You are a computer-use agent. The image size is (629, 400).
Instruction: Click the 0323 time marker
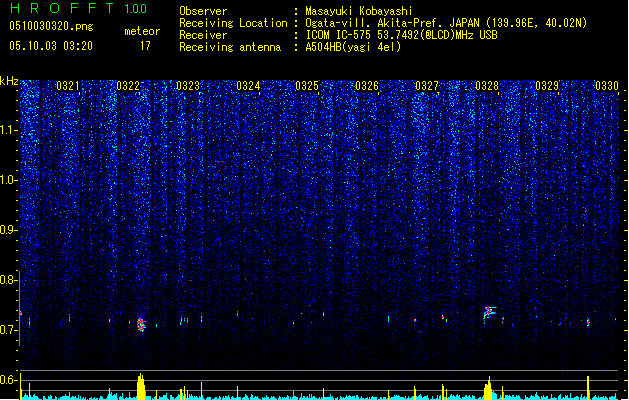[188, 85]
